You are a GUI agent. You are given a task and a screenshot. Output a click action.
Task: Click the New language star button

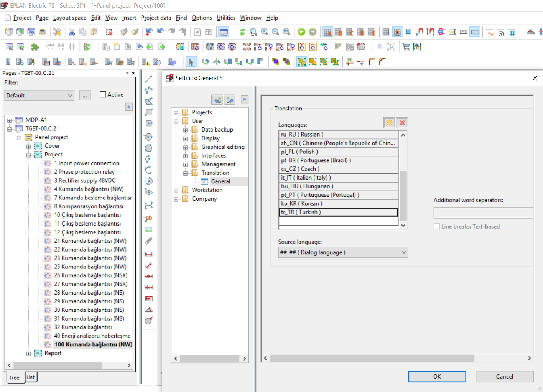(x=390, y=123)
